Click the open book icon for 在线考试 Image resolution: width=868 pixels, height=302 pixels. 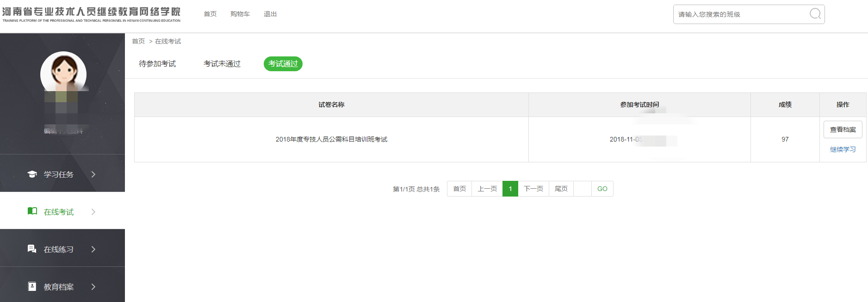click(x=32, y=211)
